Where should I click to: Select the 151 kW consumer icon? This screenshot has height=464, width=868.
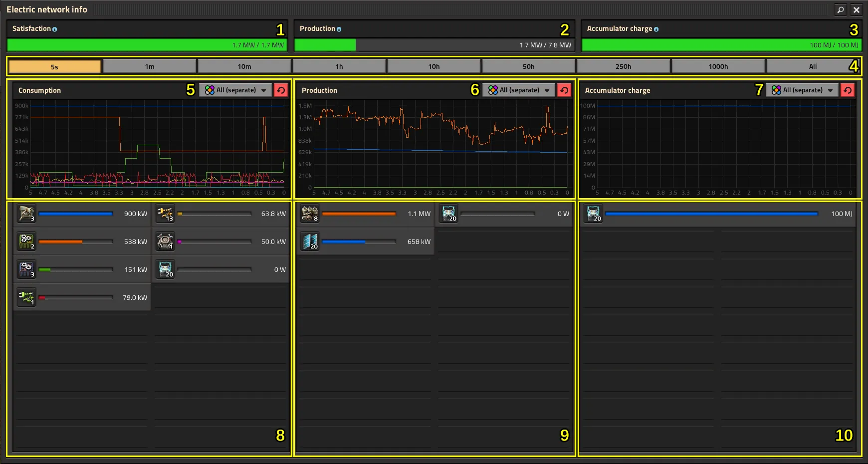[26, 269]
